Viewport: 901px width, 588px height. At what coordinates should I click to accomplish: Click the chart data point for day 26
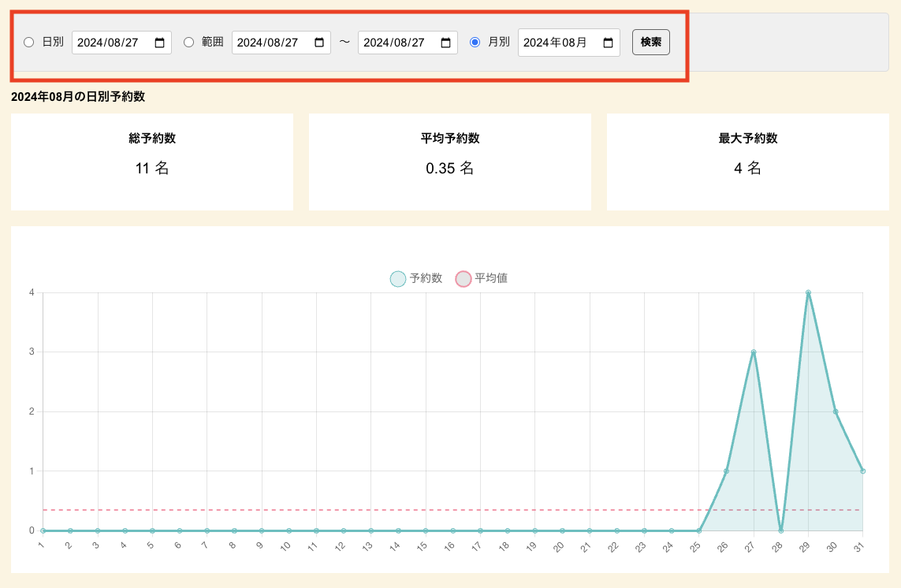point(726,471)
